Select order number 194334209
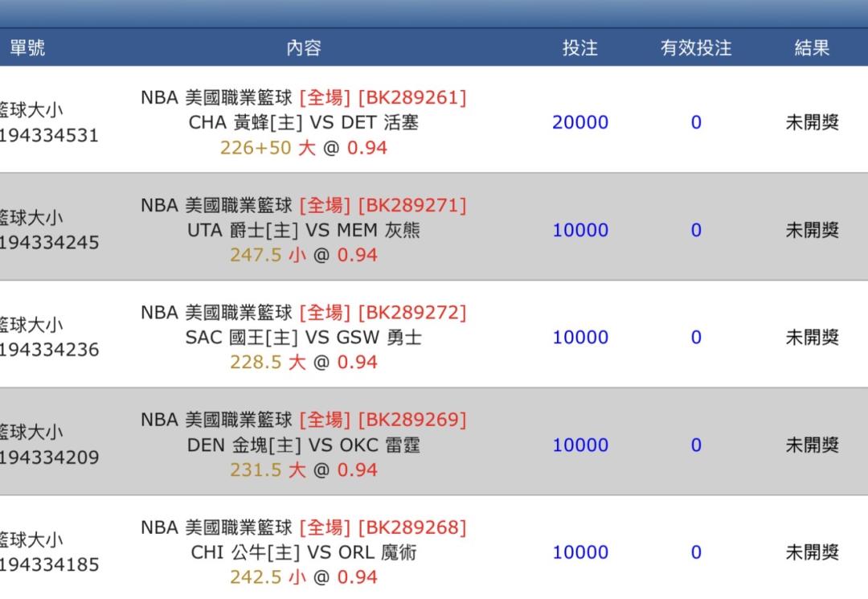The width and height of the screenshot is (868, 599). [48, 457]
